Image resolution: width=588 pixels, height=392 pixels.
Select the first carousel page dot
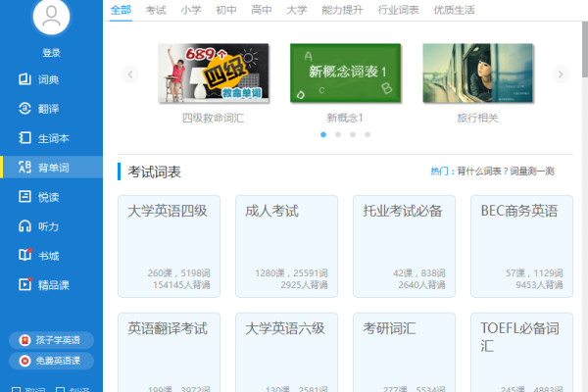pyautogui.click(x=323, y=134)
